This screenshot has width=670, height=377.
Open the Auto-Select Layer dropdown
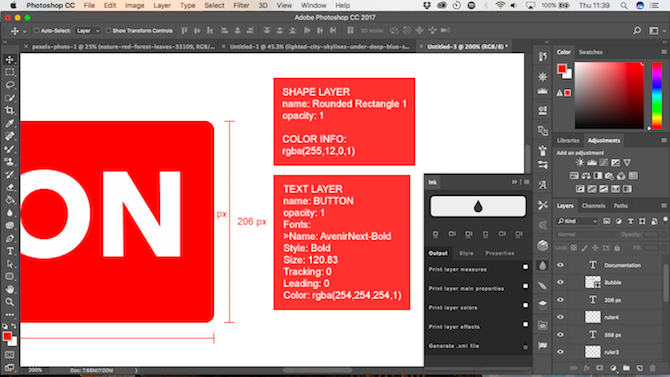pyautogui.click(x=88, y=31)
